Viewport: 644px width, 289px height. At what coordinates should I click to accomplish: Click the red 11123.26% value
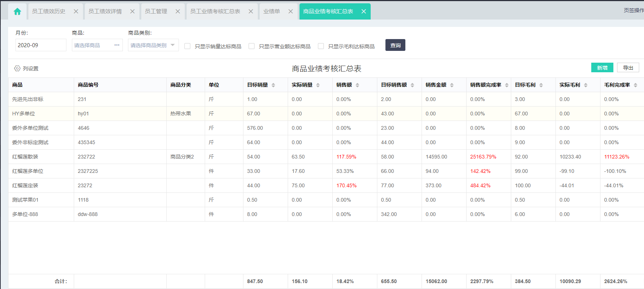[x=617, y=157]
